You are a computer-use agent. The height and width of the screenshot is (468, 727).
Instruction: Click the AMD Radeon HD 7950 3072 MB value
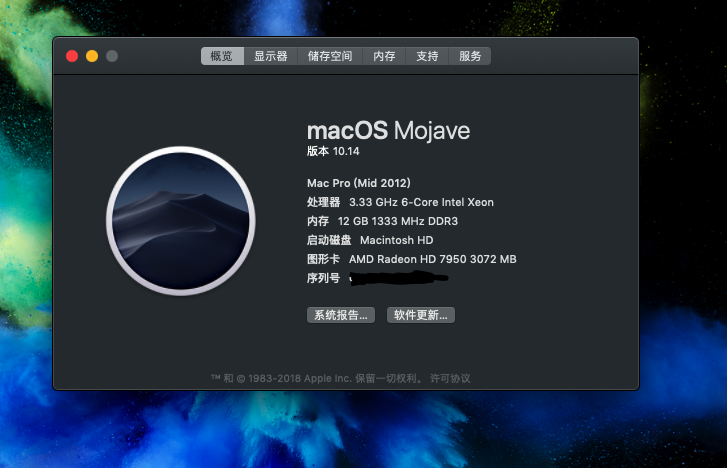tap(433, 259)
